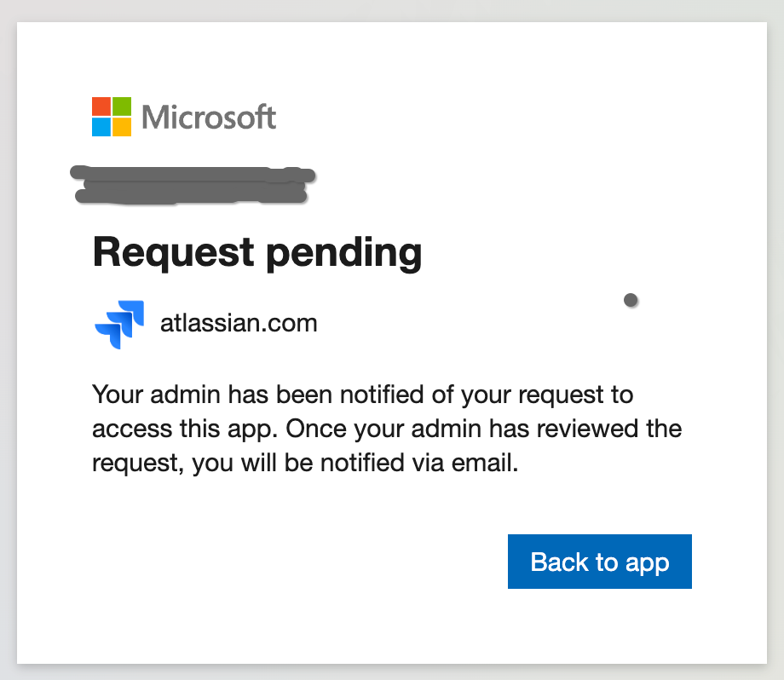Click the Microsoft wordmark text
Image resolution: width=784 pixels, height=680 pixels.
pos(210,117)
